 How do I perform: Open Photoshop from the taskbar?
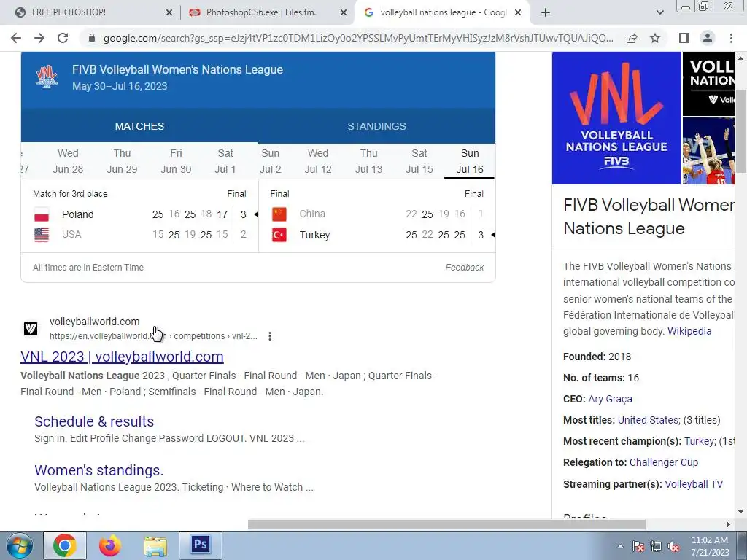click(201, 545)
